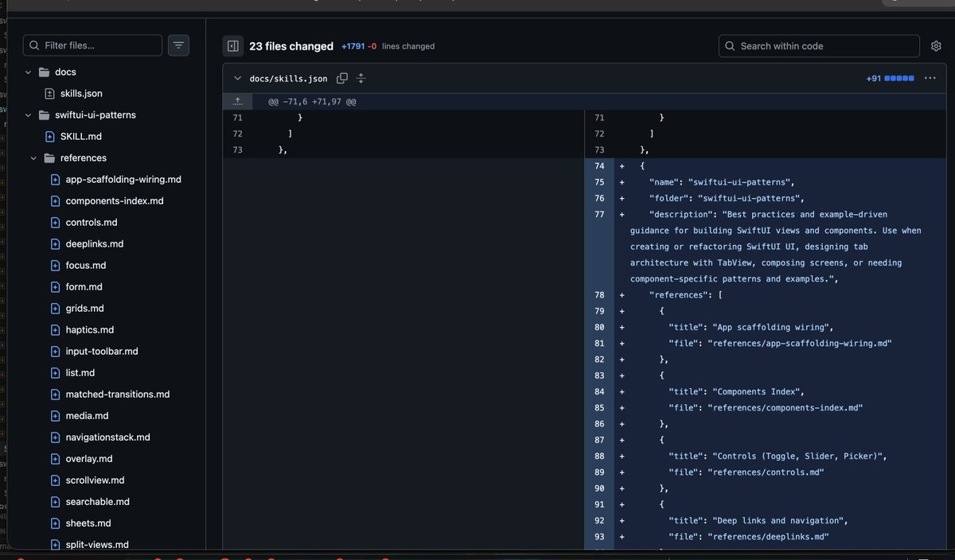Open diff view settings gear
The image size is (955, 560).
click(936, 46)
